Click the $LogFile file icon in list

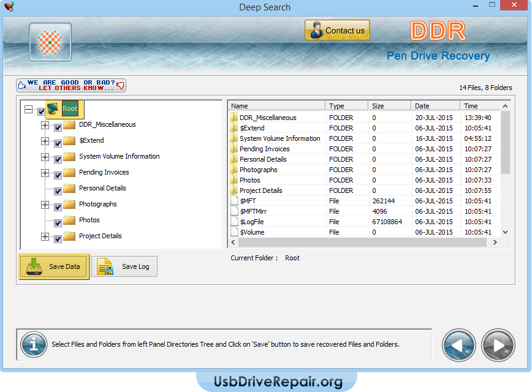click(234, 222)
